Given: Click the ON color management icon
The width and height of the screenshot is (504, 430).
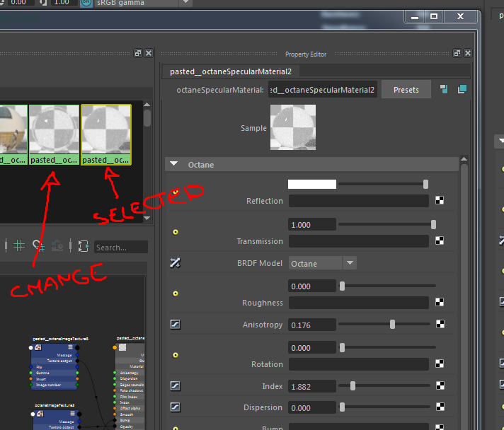Looking at the screenshot, I should (x=86, y=3).
